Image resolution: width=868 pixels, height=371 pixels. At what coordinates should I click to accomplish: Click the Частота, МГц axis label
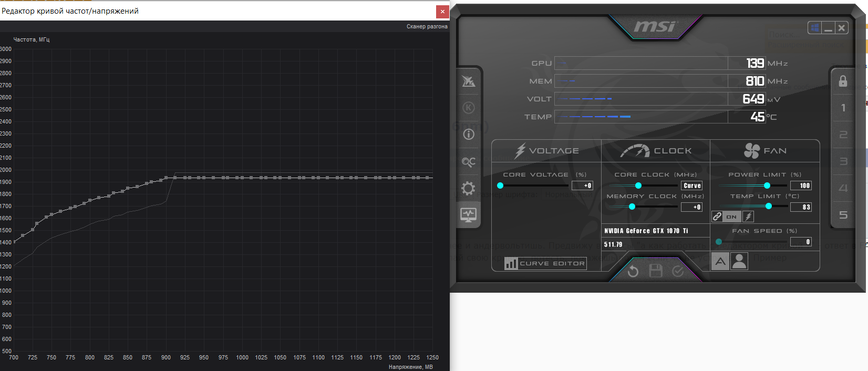32,39
